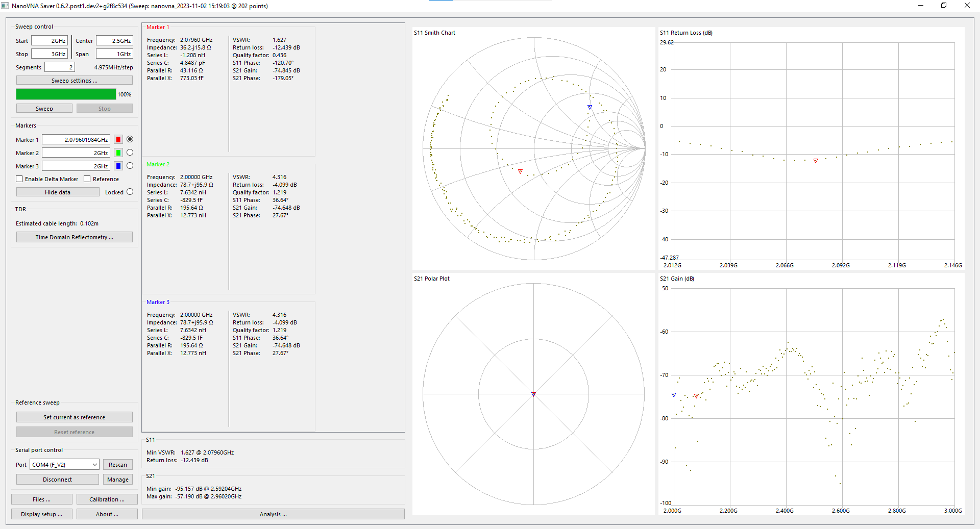Image resolution: width=980 pixels, height=529 pixels.
Task: Toggle the Reference checkbox
Action: (x=87, y=179)
